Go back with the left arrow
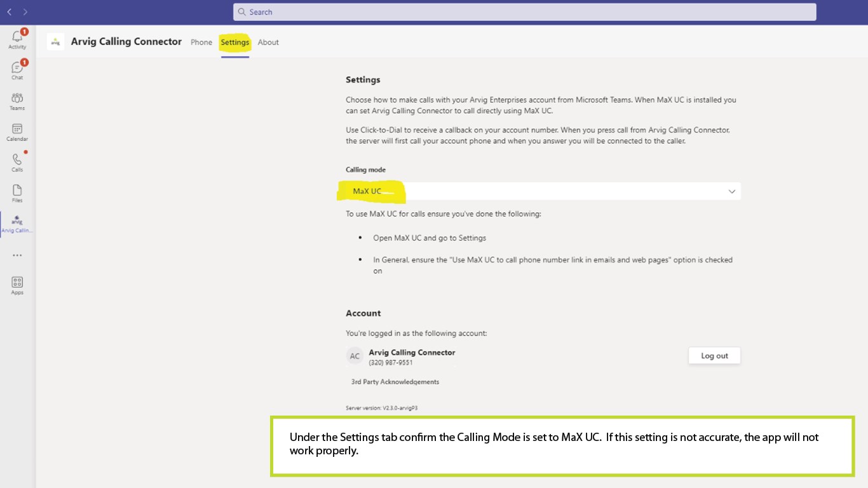This screenshot has width=868, height=488. 10,12
